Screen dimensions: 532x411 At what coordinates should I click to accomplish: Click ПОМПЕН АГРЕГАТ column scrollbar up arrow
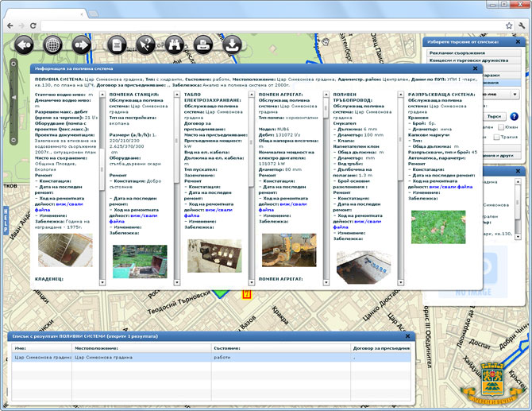pyautogui.click(x=326, y=94)
